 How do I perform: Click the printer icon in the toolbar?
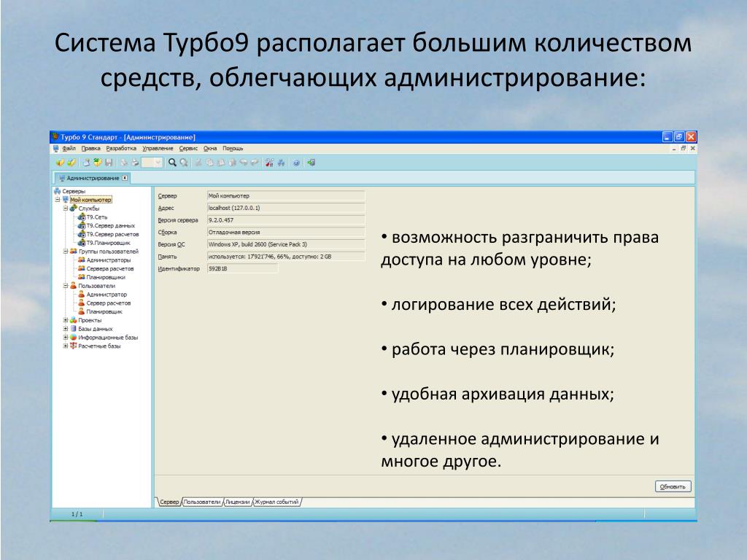click(x=135, y=163)
